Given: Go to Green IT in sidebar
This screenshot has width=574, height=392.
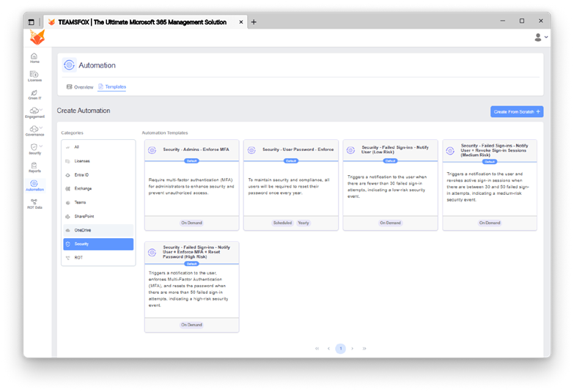Looking at the screenshot, I should [x=34, y=95].
